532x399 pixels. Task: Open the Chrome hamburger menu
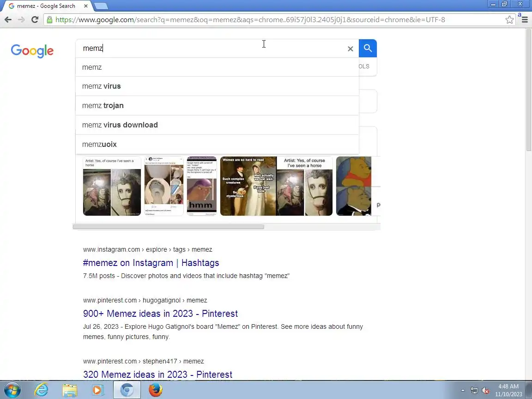pyautogui.click(x=525, y=20)
